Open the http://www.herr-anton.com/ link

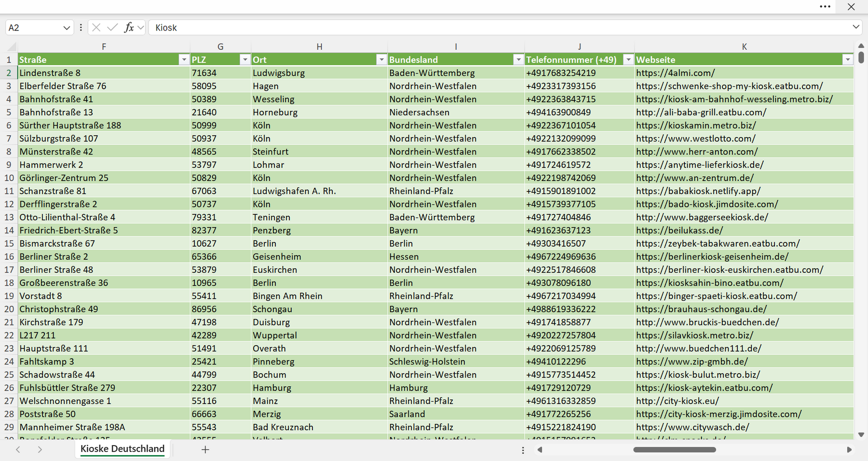[697, 152]
